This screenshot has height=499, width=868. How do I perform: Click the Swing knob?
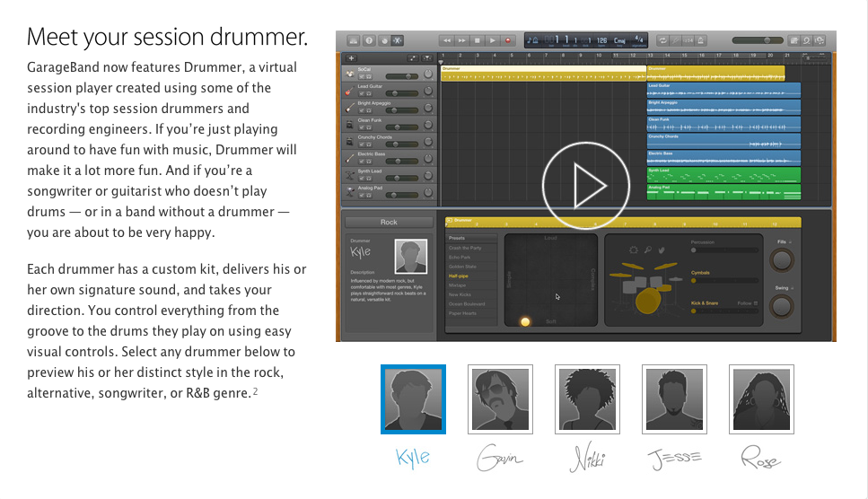782,307
